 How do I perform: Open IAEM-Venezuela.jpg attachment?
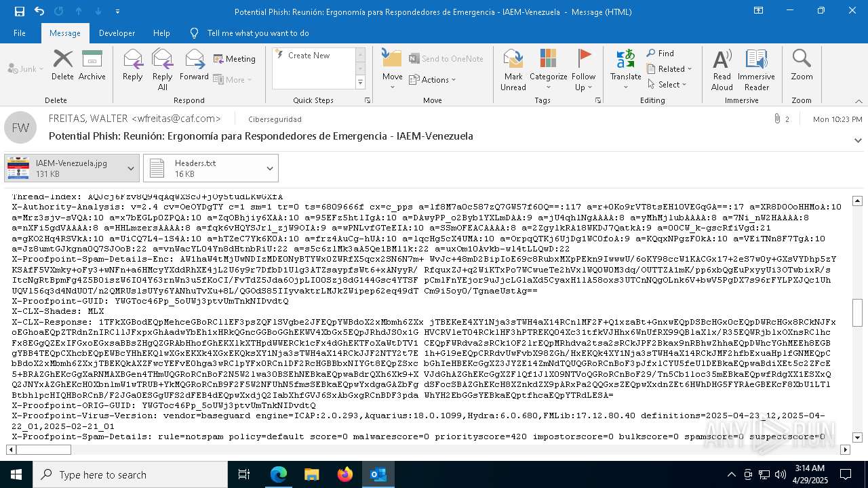pyautogui.click(x=63, y=168)
